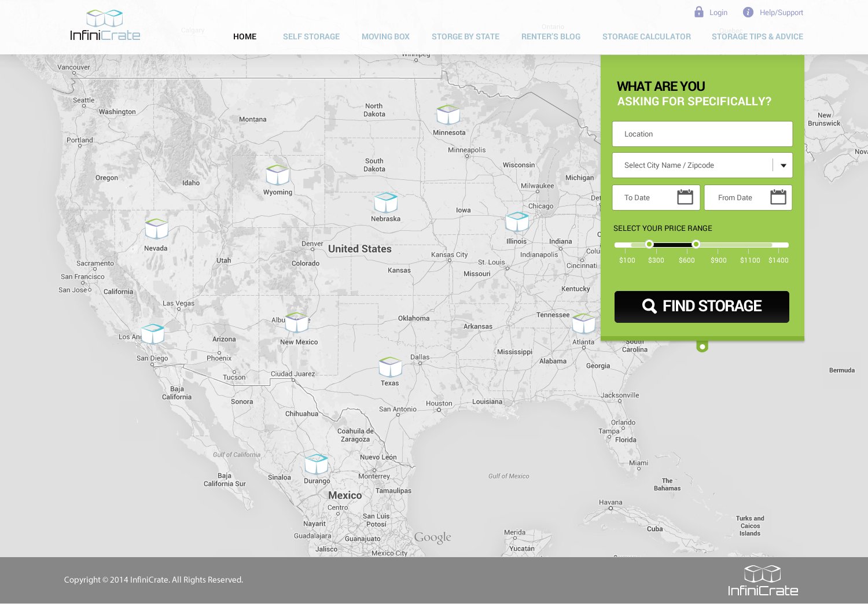Open the MOVING BOX menu item
The image size is (868, 604).
pyautogui.click(x=385, y=36)
